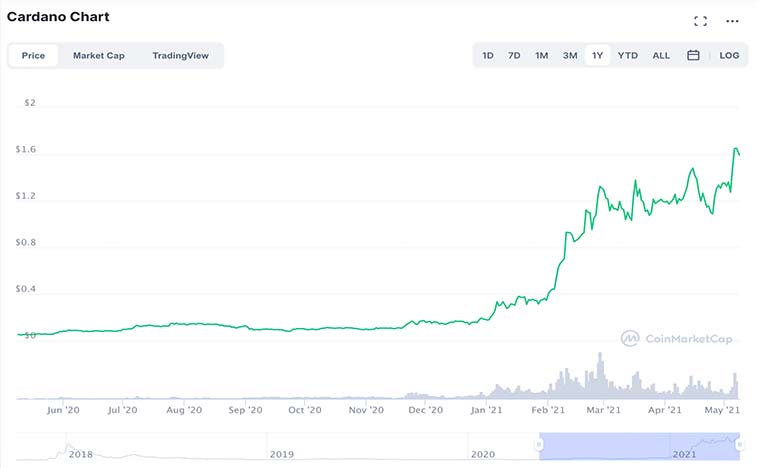Enter fullscreen chart mode

coord(700,20)
